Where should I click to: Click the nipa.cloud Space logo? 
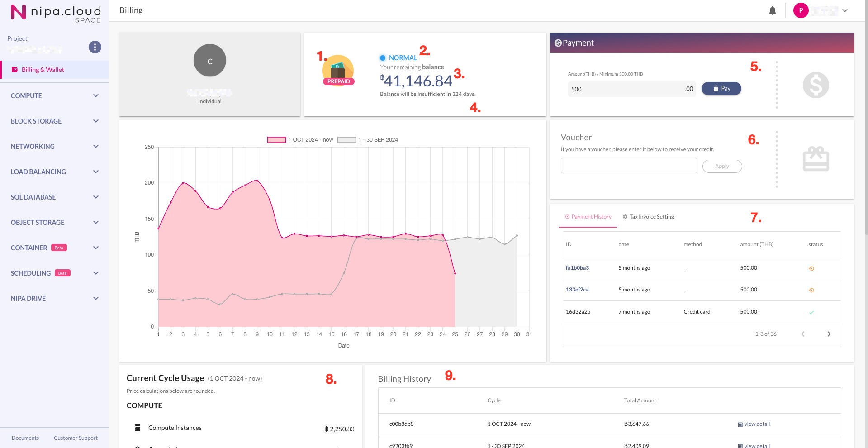55,13
